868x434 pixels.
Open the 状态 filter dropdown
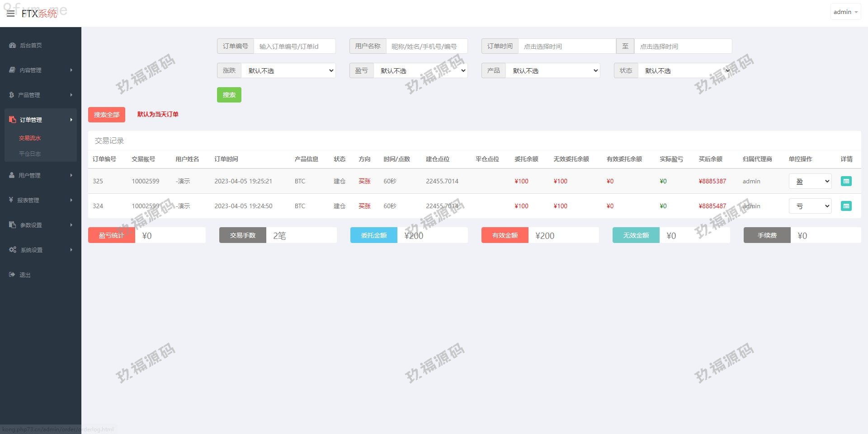click(685, 70)
